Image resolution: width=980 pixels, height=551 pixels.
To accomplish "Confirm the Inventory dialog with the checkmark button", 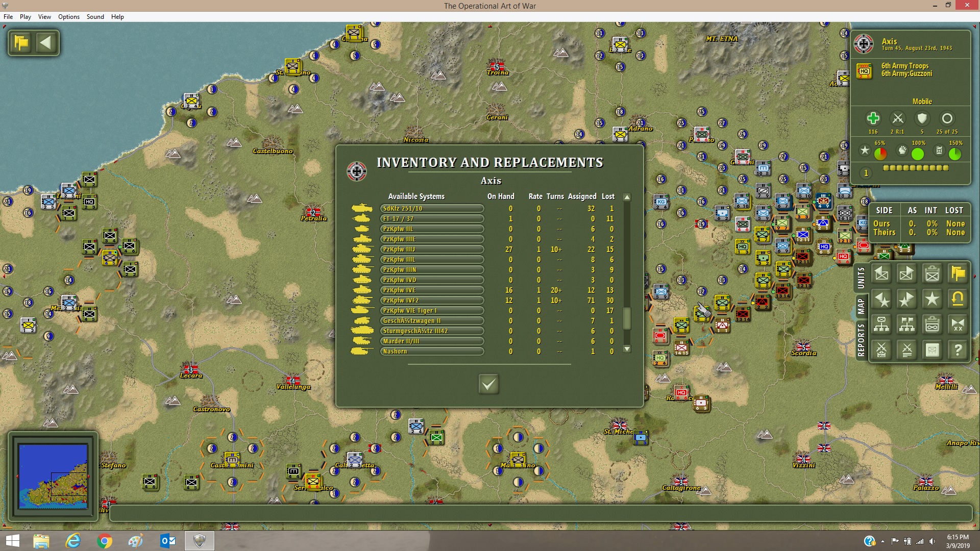I will pyautogui.click(x=488, y=384).
